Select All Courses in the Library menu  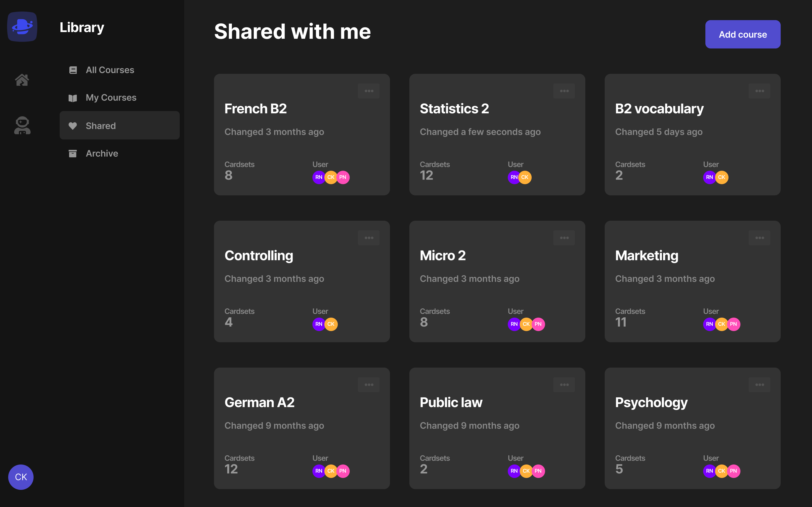tap(110, 70)
